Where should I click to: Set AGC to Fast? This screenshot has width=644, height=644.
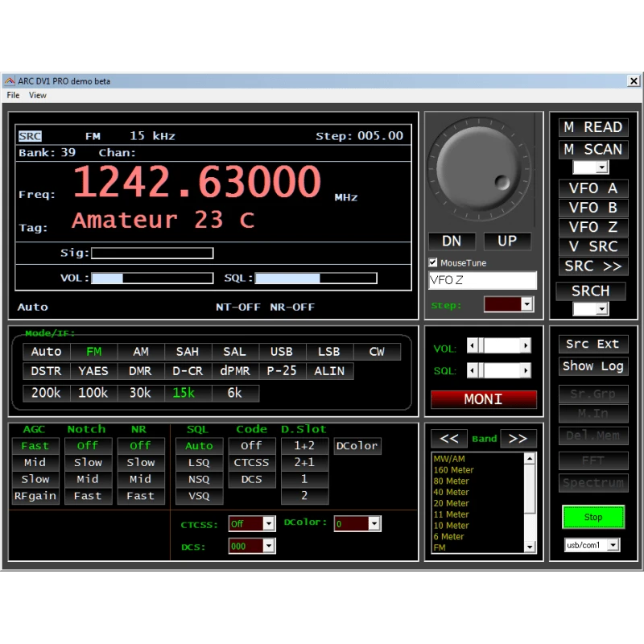point(35,446)
